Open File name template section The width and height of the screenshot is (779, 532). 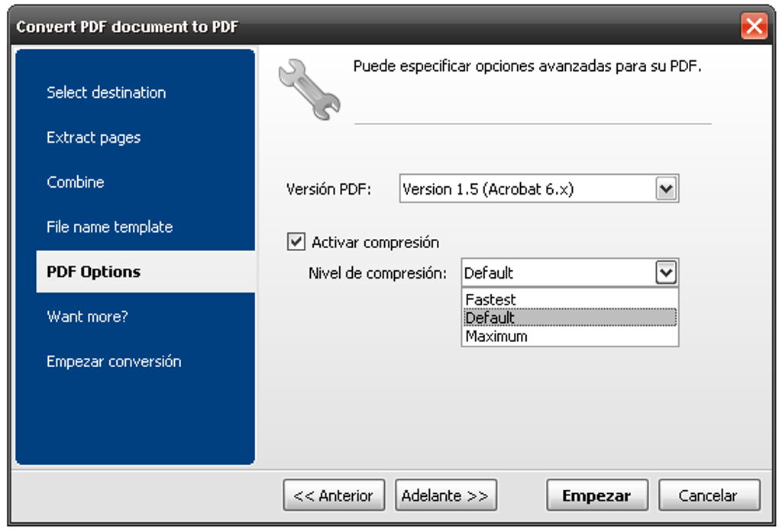pyautogui.click(x=109, y=227)
